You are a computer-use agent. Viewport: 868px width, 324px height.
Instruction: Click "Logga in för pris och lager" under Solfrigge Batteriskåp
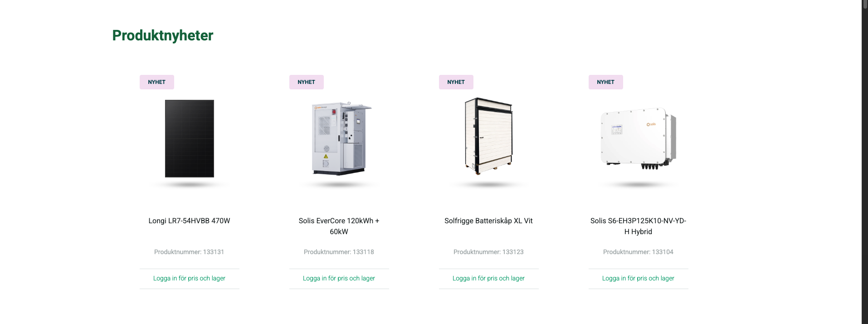pos(488,278)
